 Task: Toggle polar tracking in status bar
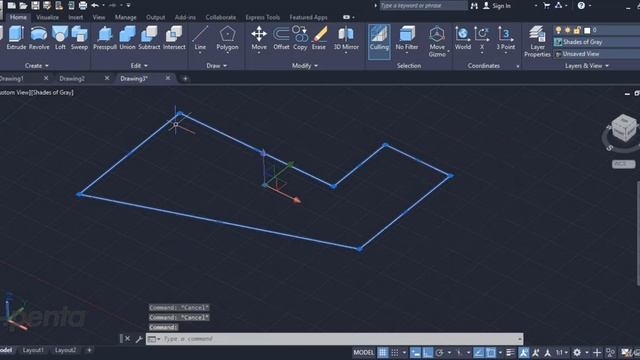click(x=440, y=352)
